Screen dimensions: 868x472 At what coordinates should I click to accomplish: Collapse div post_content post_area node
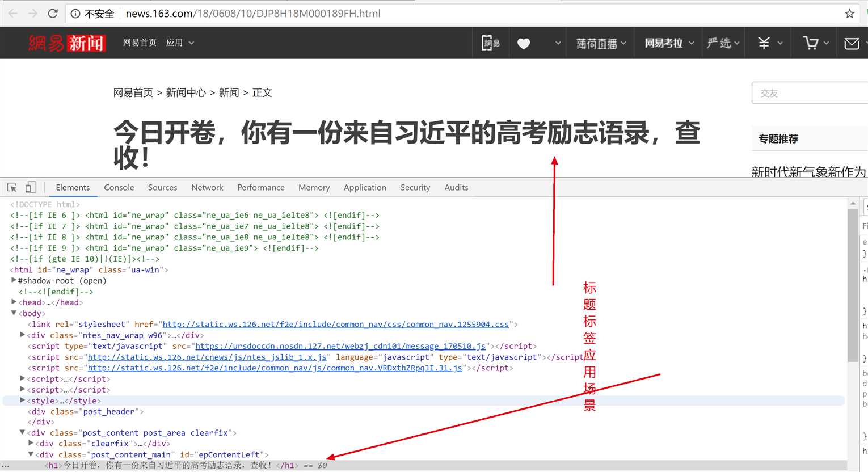point(22,432)
